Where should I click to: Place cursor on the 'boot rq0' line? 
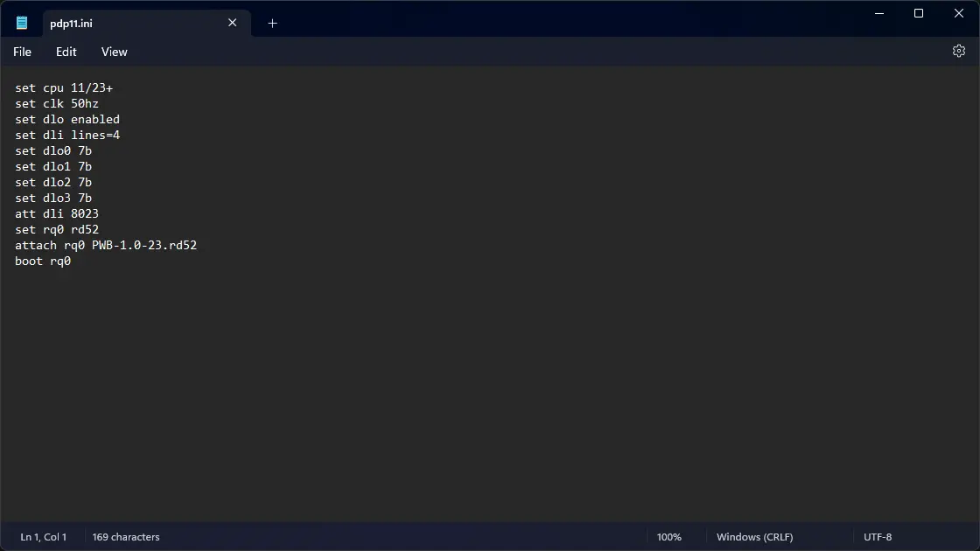(x=43, y=262)
